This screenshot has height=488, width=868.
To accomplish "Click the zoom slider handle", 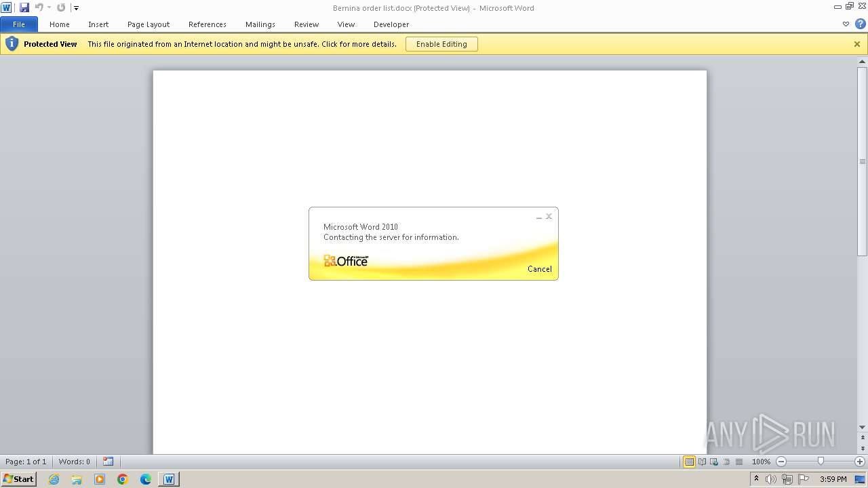I will pyautogui.click(x=821, y=462).
